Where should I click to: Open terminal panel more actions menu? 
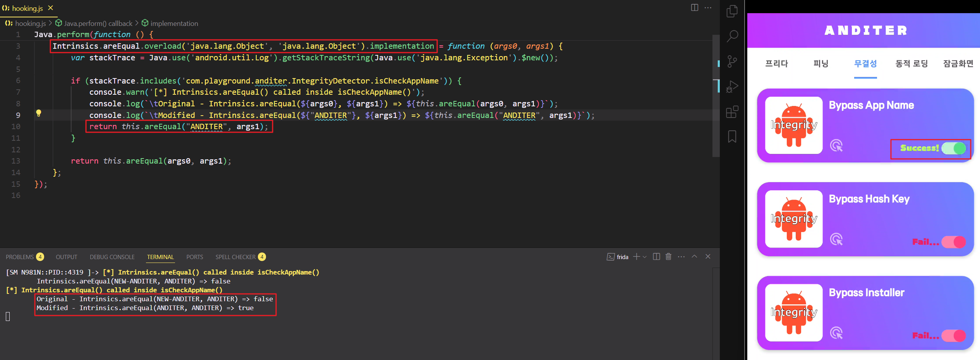pyautogui.click(x=681, y=257)
